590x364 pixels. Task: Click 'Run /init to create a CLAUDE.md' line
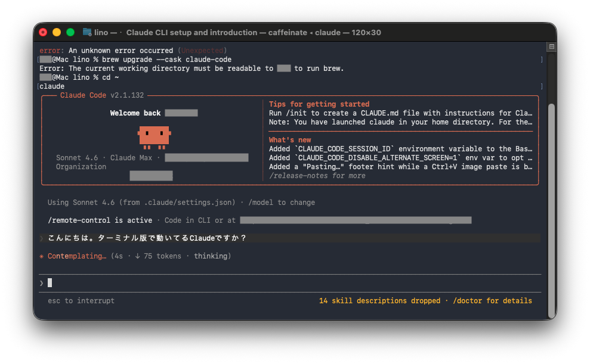[400, 113]
